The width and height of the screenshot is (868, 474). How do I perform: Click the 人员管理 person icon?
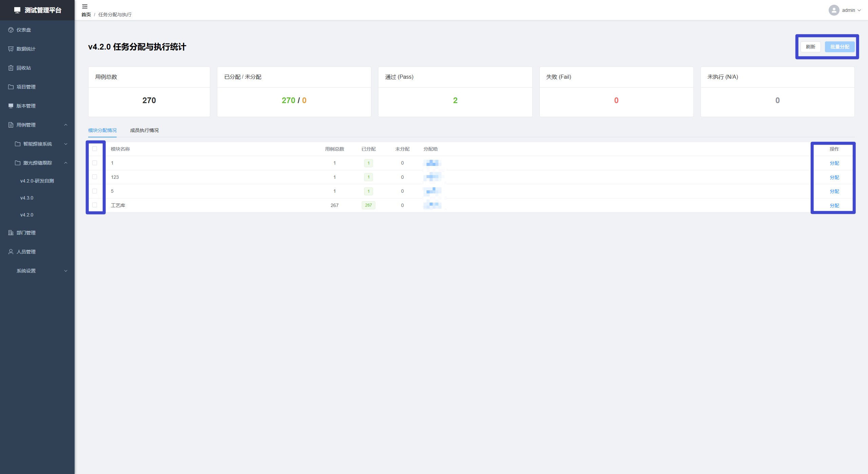click(11, 252)
